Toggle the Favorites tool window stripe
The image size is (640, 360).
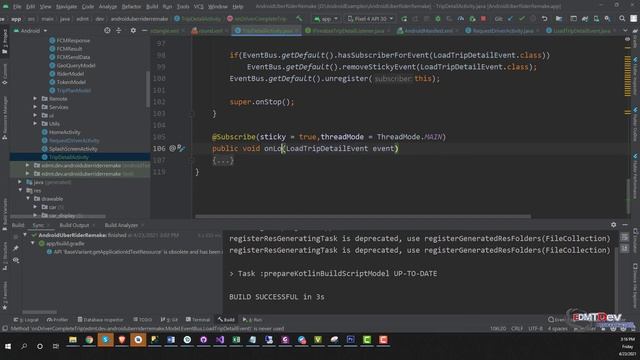[x=4, y=296]
